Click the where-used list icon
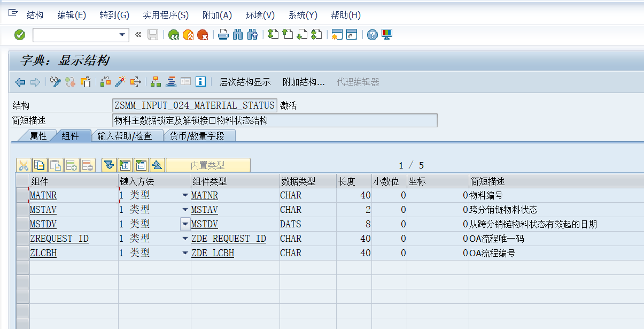 click(136, 82)
